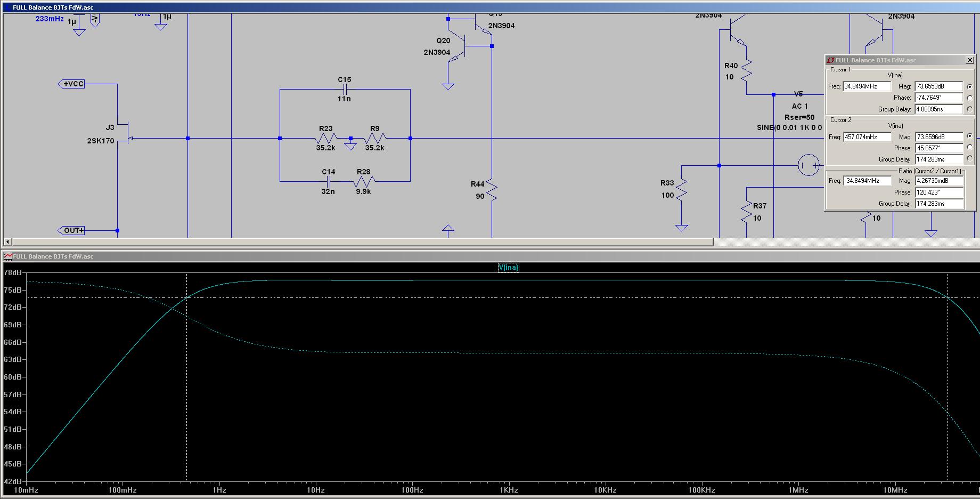Click schematic scrollbar left arrow

click(8, 242)
